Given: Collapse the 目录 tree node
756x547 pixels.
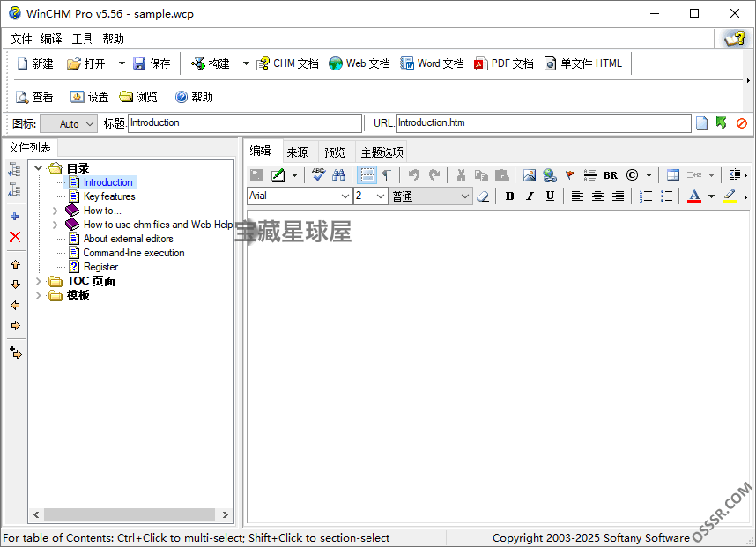Looking at the screenshot, I should click(39, 168).
